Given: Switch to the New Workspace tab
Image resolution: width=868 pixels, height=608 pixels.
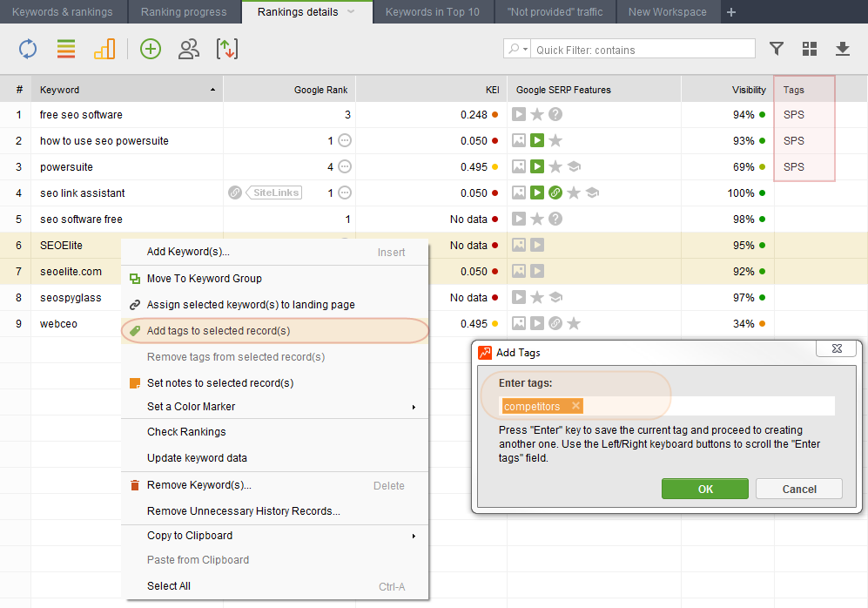Looking at the screenshot, I should click(x=668, y=11).
